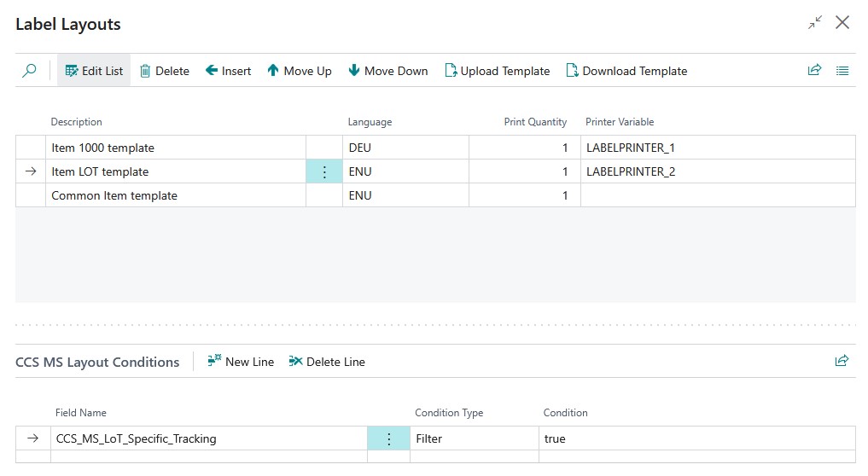The width and height of the screenshot is (868, 476).
Task: Add a New Line to layout conditions
Action: point(241,362)
